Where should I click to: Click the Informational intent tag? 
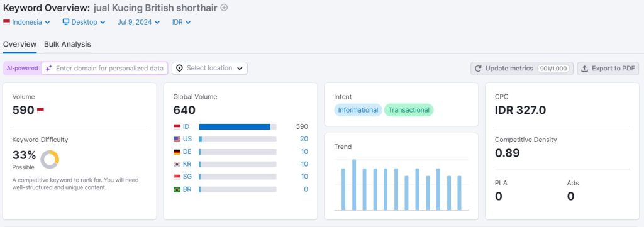[358, 110]
